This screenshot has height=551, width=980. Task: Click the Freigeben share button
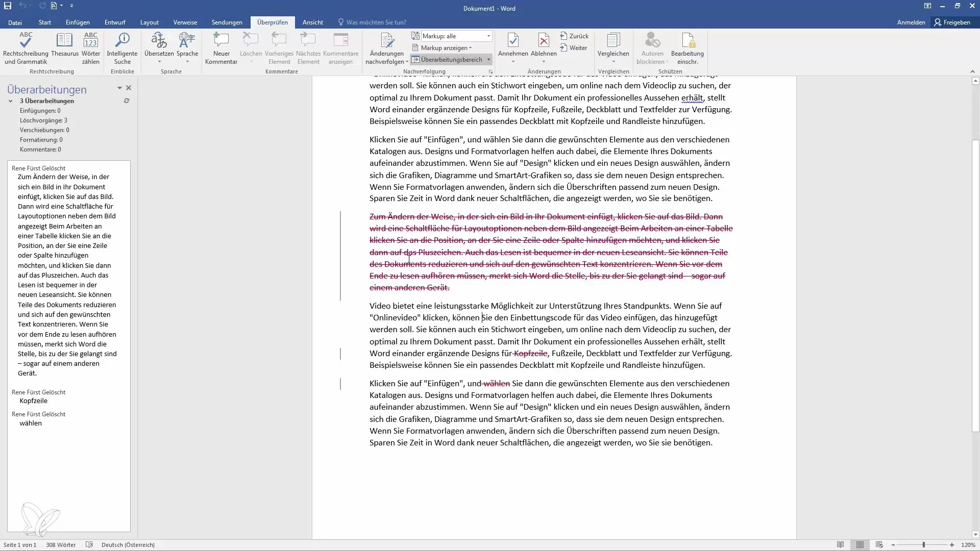(x=952, y=22)
